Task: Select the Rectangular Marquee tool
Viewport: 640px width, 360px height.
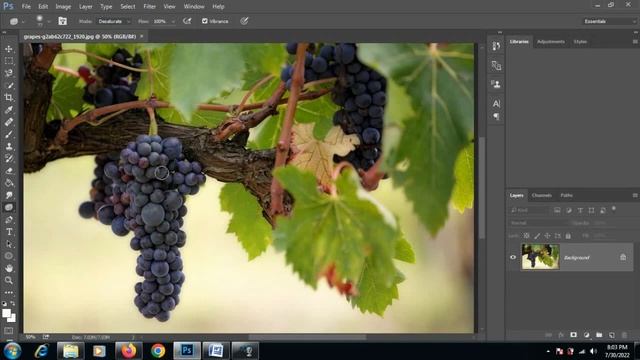Action: (9, 61)
